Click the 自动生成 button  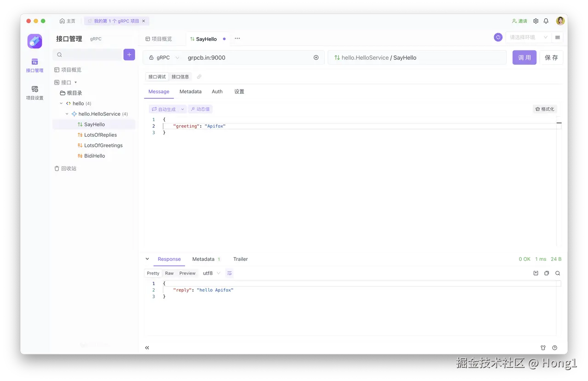pyautogui.click(x=164, y=109)
